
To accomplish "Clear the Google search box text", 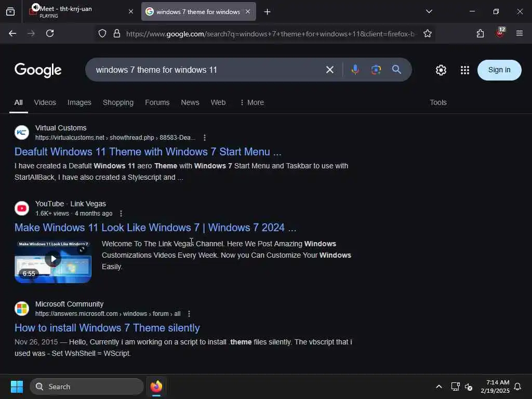I will 330,70.
